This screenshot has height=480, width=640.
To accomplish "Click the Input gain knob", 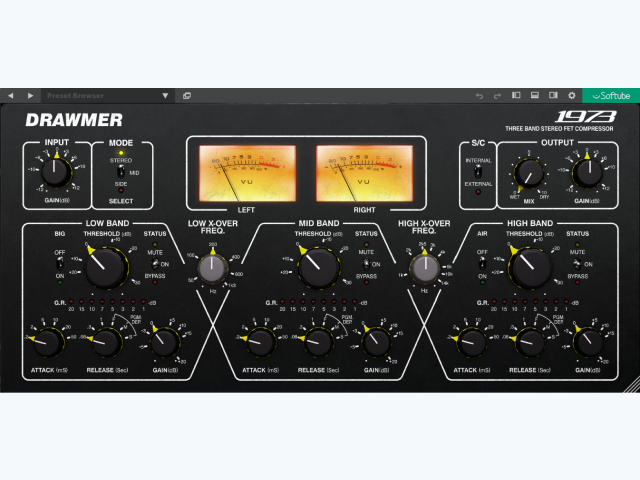I will [56, 172].
